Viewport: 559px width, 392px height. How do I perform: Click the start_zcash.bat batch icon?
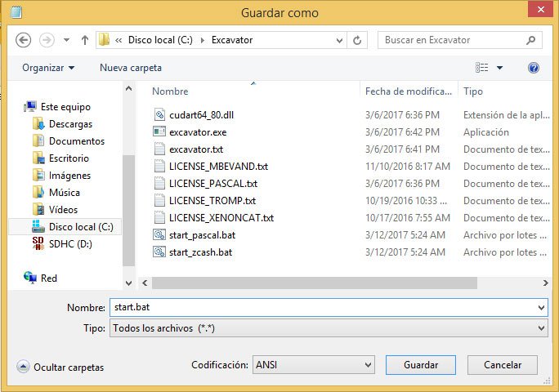click(x=159, y=252)
